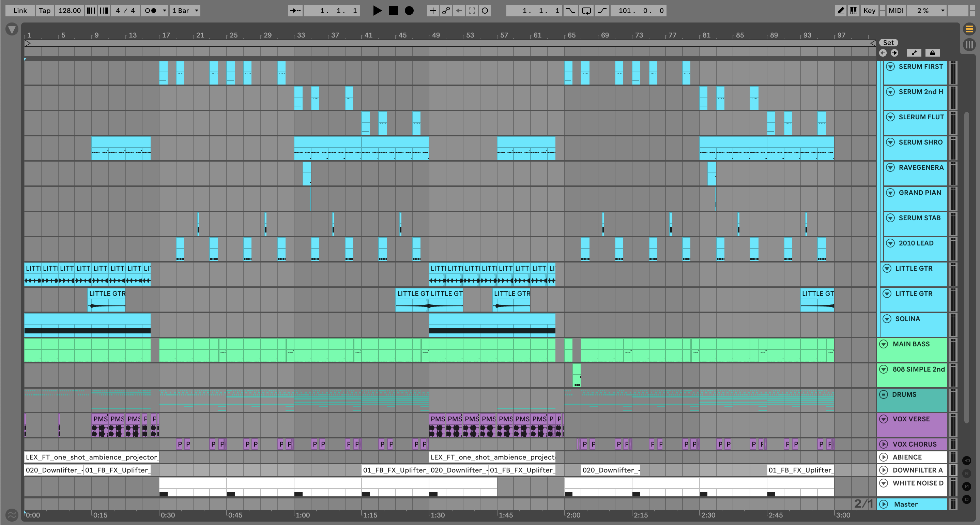Enable MIDI Arrangement Overdub plus button
This screenshot has height=525, width=980.
pos(432,11)
